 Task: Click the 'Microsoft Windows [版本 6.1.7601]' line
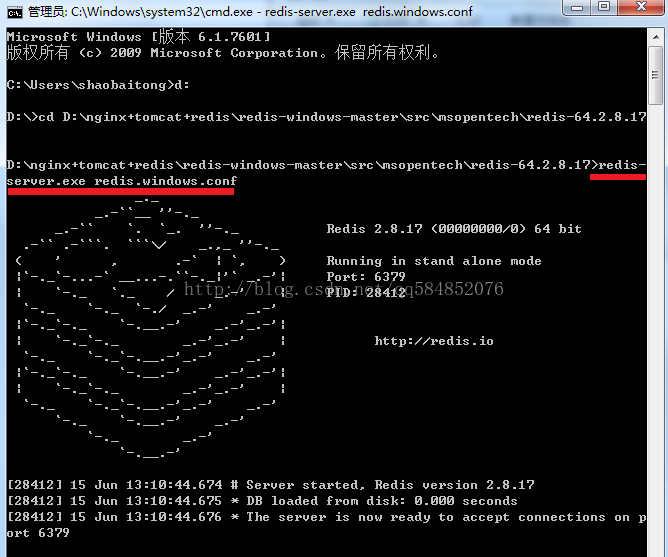(x=138, y=37)
